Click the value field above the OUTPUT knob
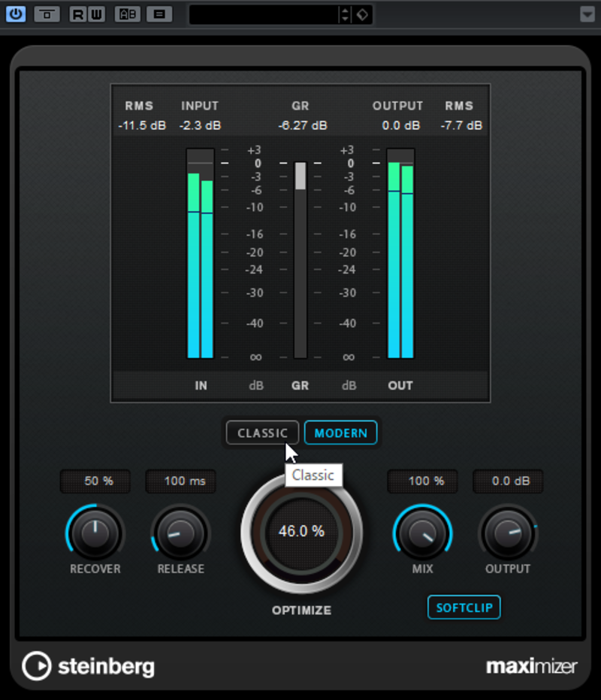 pos(508,481)
